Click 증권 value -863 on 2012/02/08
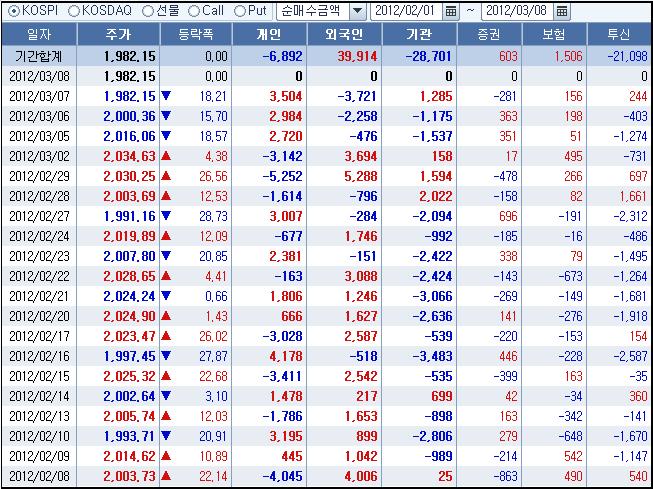The image size is (653, 489). [x=505, y=476]
